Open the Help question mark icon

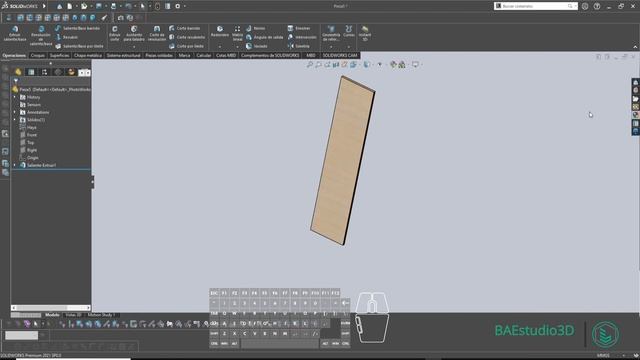tap(597, 6)
